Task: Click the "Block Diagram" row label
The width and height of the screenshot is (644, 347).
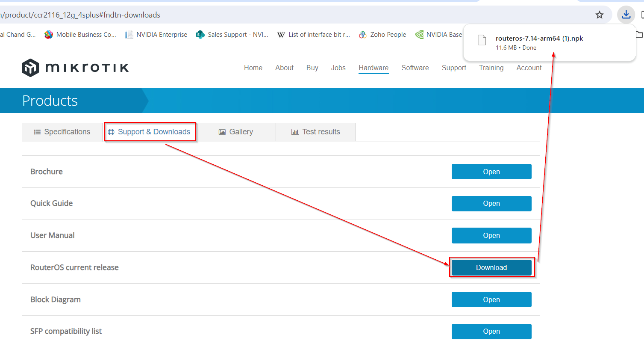Action: pyautogui.click(x=56, y=300)
